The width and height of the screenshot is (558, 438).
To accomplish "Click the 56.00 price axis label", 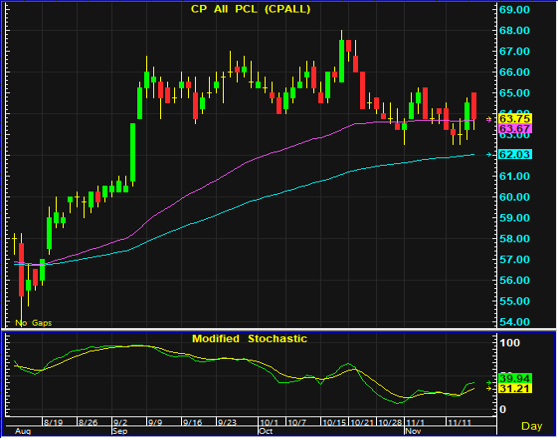I will click(514, 280).
